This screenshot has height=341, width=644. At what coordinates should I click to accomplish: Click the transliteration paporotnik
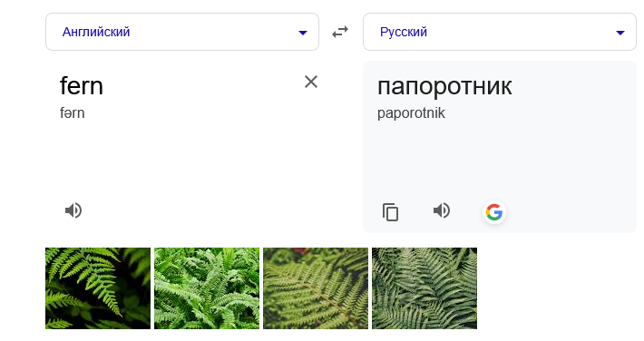(x=411, y=113)
